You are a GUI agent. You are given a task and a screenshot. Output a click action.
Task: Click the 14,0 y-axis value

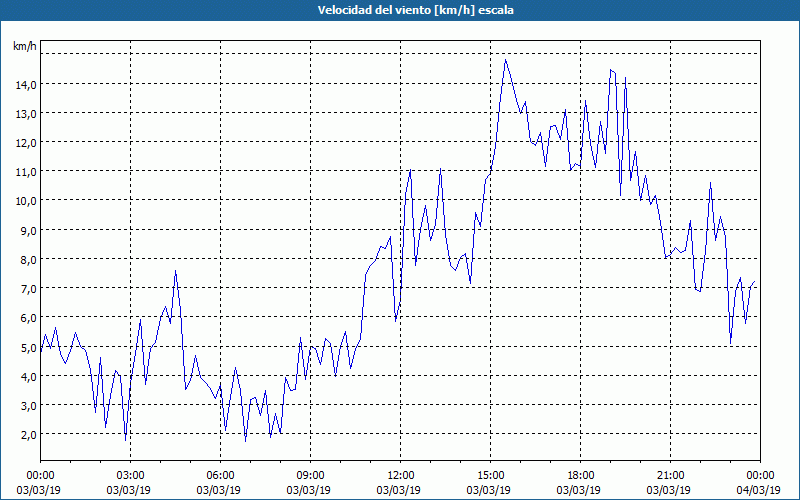pos(26,85)
